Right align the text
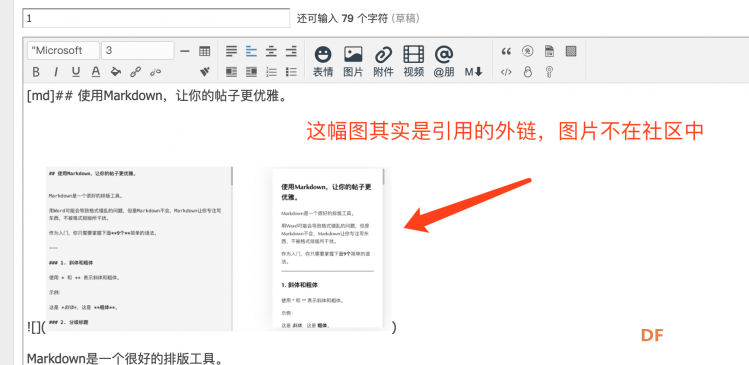The image size is (749, 365). 291,51
